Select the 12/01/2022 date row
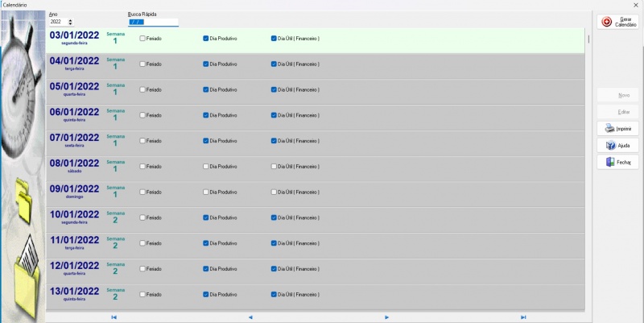Image resolution: width=644 pixels, height=323 pixels. [x=315, y=271]
